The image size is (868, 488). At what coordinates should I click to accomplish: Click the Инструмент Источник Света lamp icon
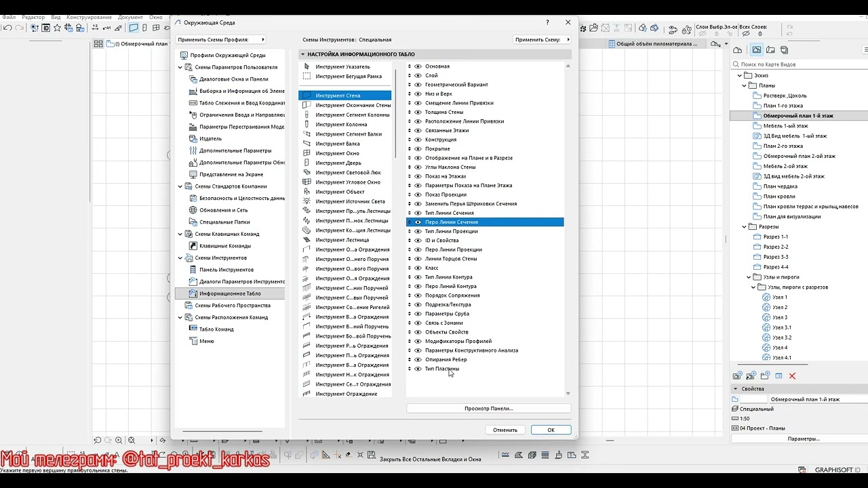pyautogui.click(x=307, y=201)
